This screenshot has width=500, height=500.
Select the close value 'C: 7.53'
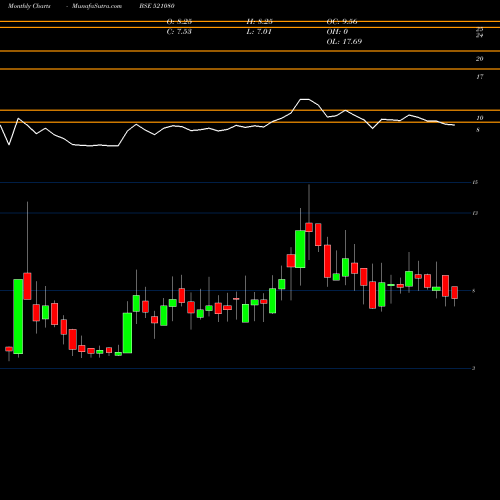179,32
